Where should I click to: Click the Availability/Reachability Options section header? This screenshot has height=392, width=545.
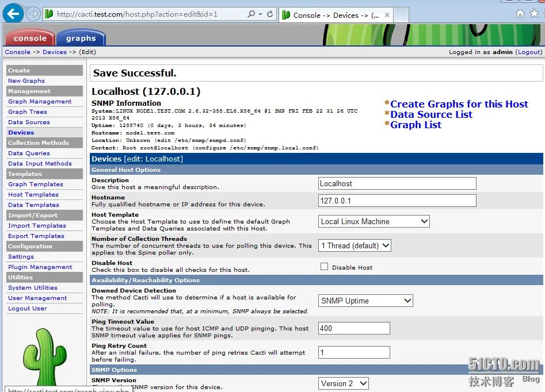click(317, 280)
